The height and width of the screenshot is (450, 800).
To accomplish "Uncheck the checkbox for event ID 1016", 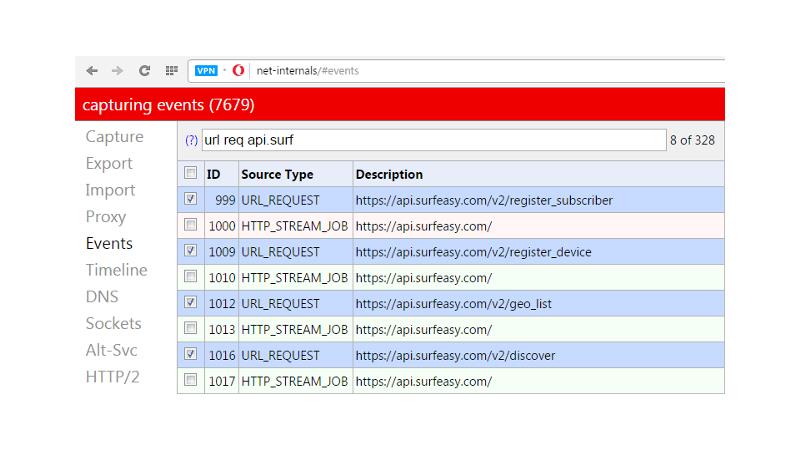I will pos(190,354).
